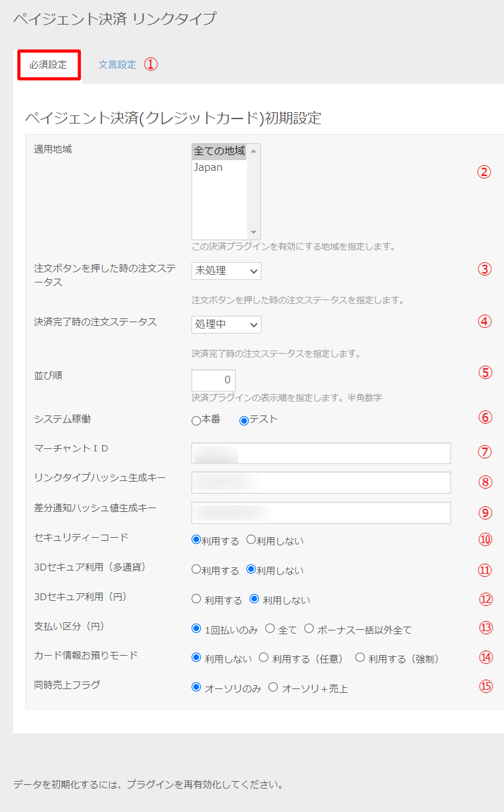
Task: Enable 3Dセキュア利用（円）with 利用する
Action: point(197,600)
